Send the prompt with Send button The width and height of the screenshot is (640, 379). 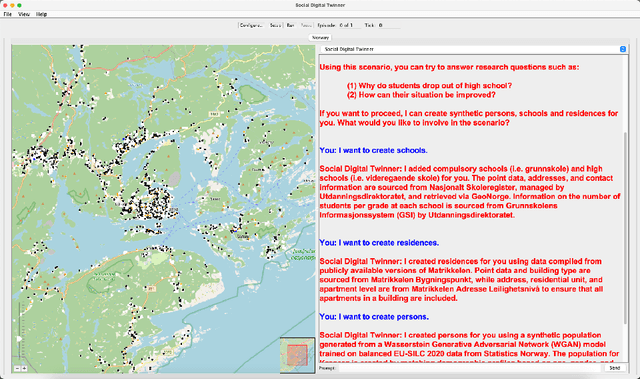coord(615,368)
